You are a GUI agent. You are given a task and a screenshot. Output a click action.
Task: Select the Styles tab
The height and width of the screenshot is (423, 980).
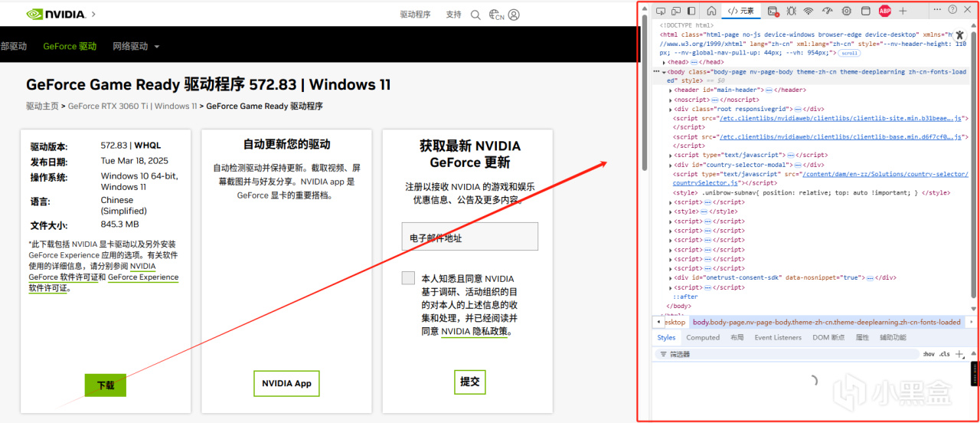point(666,337)
